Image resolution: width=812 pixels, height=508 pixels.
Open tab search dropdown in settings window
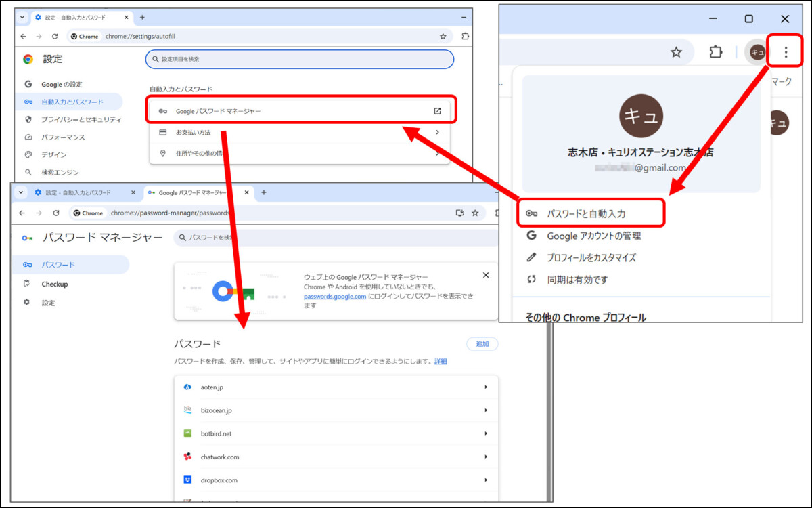[x=22, y=18]
